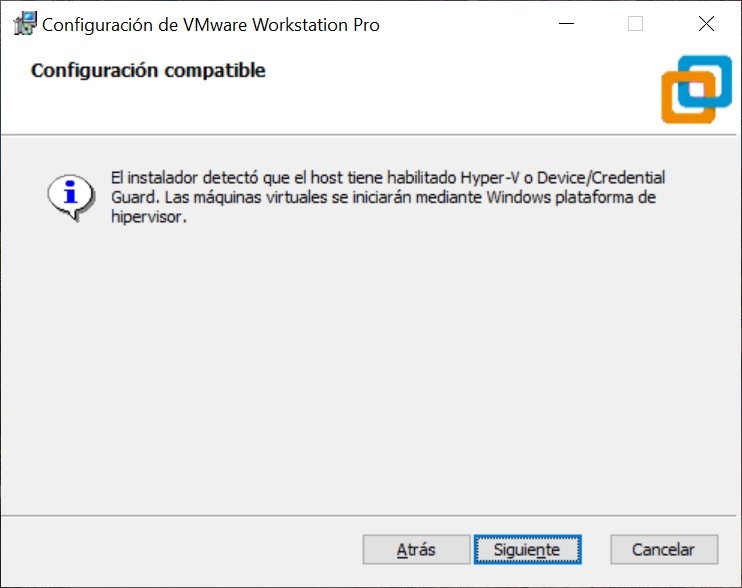Click the VMware logo in the header
This screenshot has width=742, height=588.
point(696,89)
